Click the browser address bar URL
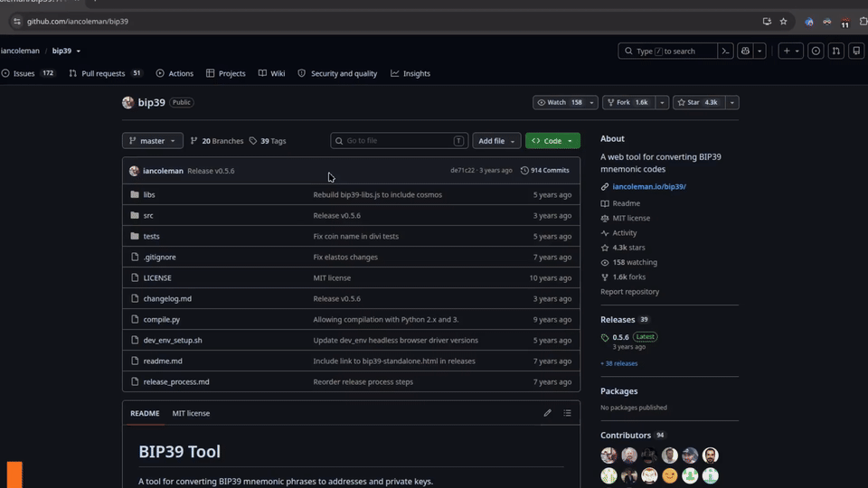Image resolution: width=868 pixels, height=488 pixels. tap(78, 22)
